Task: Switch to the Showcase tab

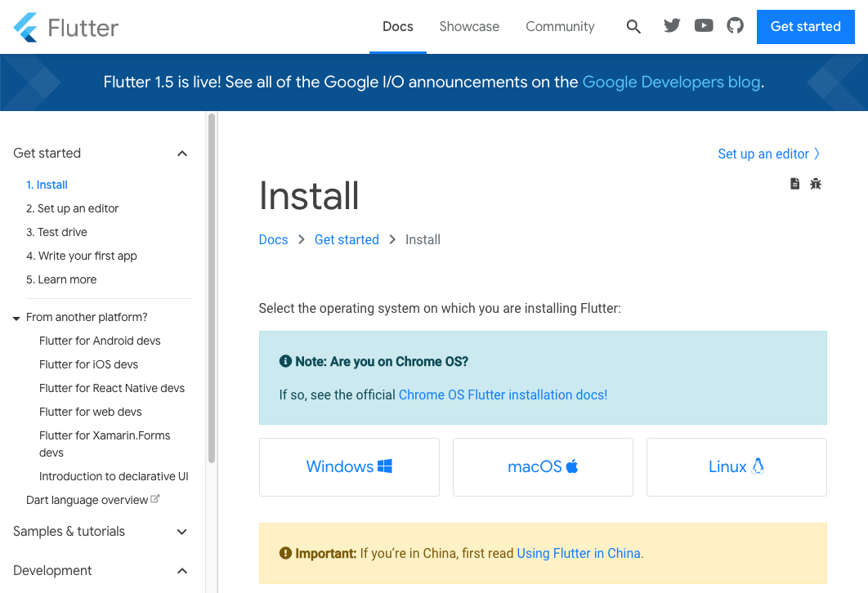Action: (469, 26)
